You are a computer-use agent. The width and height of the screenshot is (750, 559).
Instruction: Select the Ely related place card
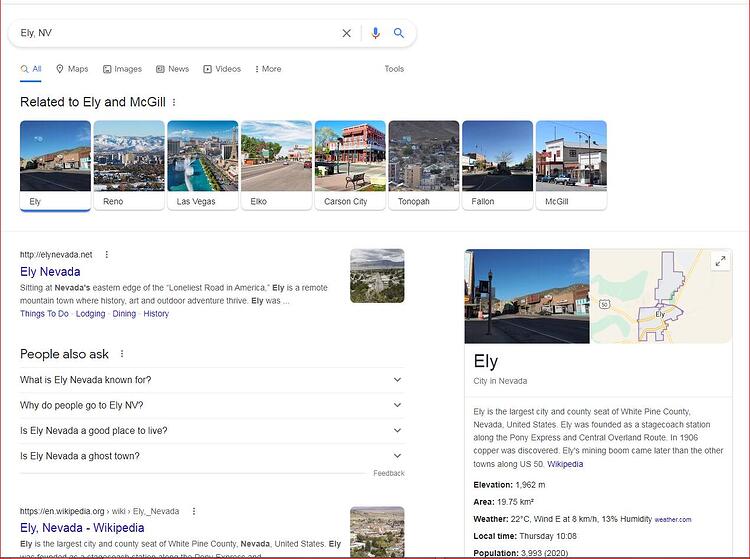coord(55,165)
